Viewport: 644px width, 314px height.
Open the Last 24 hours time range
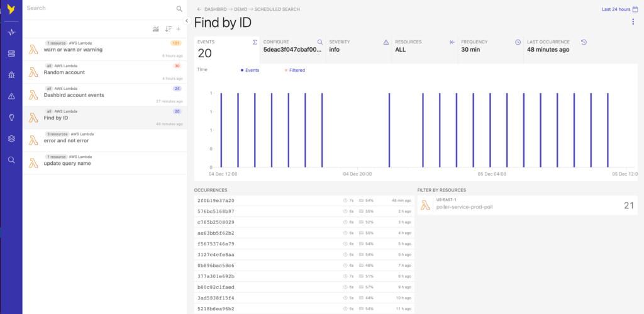pyautogui.click(x=616, y=9)
